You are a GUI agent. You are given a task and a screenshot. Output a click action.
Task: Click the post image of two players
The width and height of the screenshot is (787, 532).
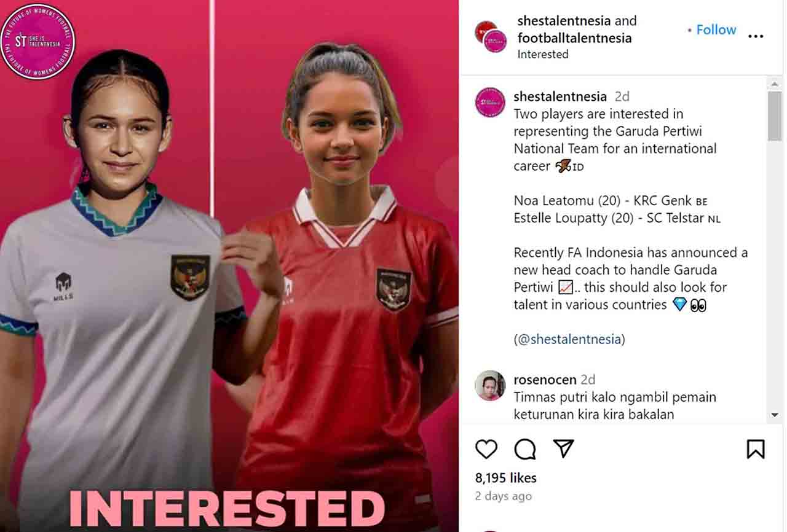pos(229,266)
